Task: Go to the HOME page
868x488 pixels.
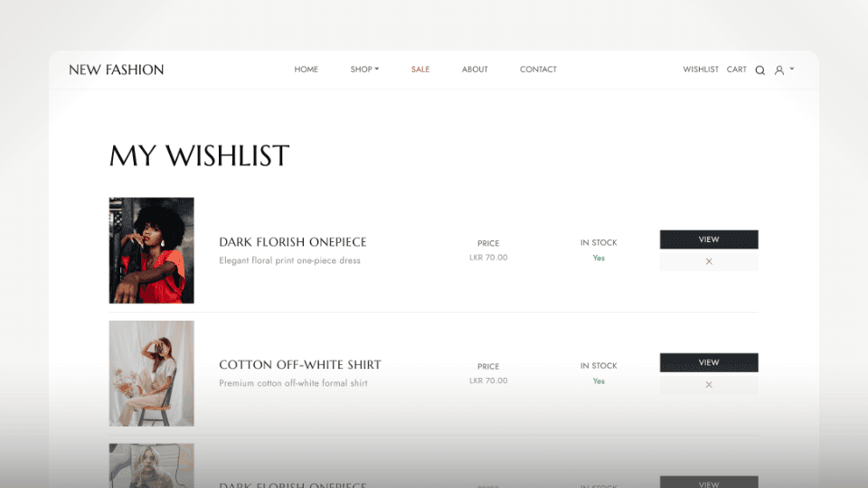Action: [x=307, y=70]
